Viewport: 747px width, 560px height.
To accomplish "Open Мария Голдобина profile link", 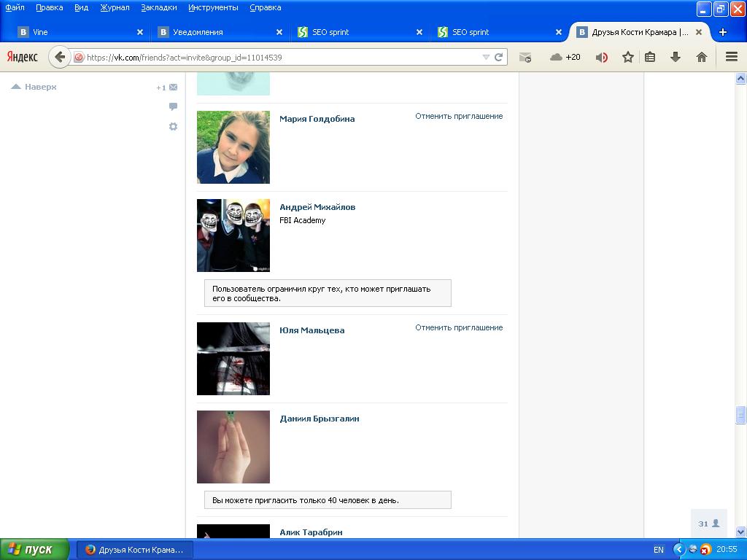I will (317, 119).
